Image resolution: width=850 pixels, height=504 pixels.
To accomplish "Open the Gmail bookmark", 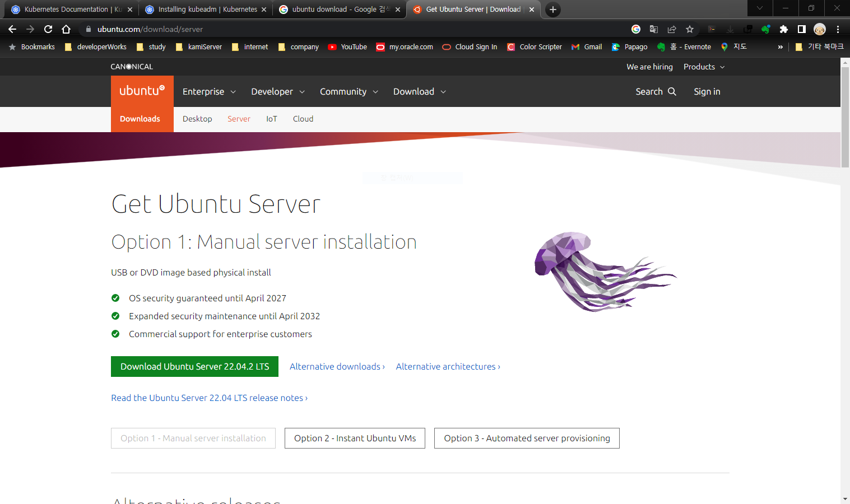I will click(587, 47).
